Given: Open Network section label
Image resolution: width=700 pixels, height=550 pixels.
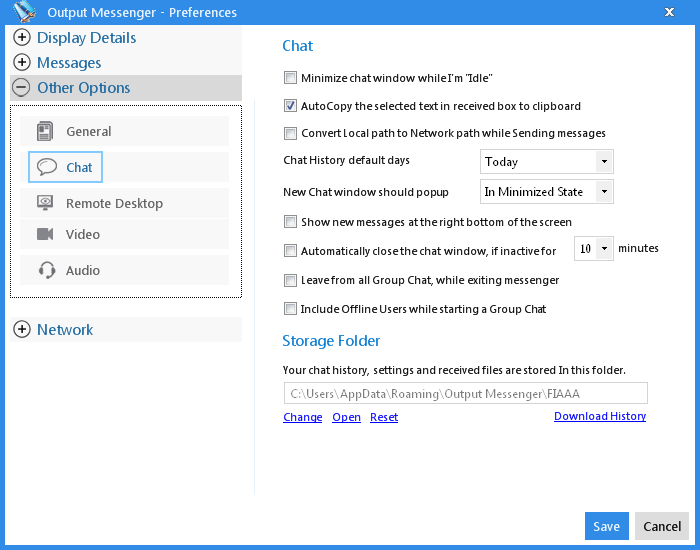Looking at the screenshot, I should [x=65, y=330].
